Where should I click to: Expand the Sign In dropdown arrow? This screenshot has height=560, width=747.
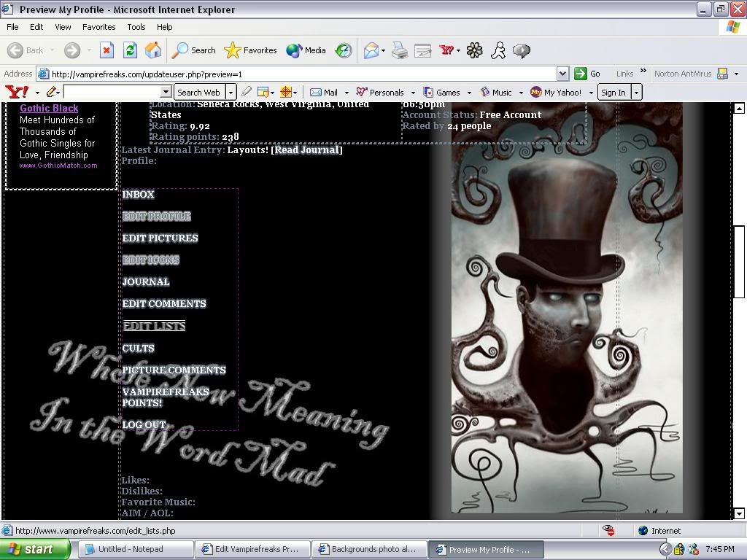(x=636, y=93)
